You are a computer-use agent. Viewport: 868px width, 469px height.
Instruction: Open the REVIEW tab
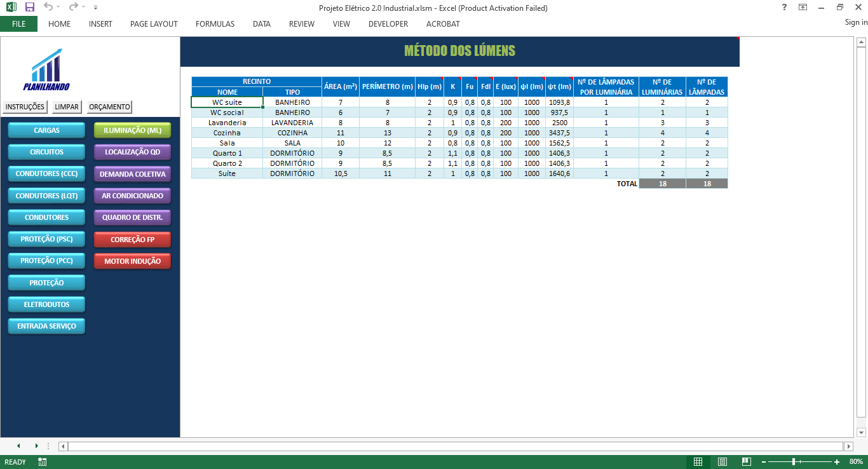click(x=302, y=24)
